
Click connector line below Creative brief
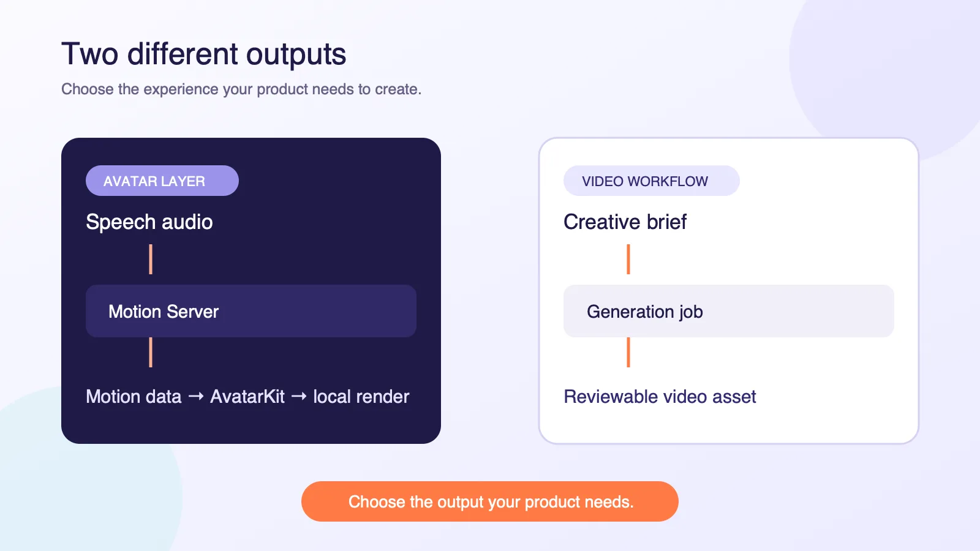628,260
